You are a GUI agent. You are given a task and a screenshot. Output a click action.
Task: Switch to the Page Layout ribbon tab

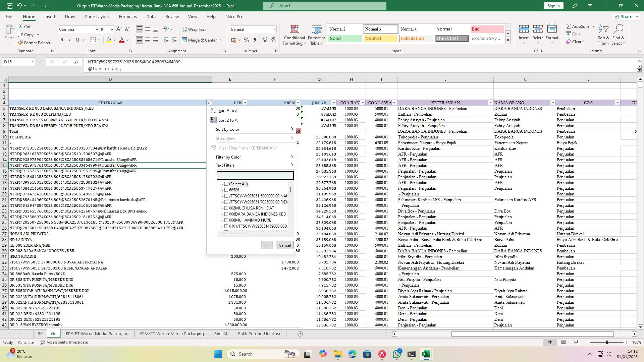97,16
